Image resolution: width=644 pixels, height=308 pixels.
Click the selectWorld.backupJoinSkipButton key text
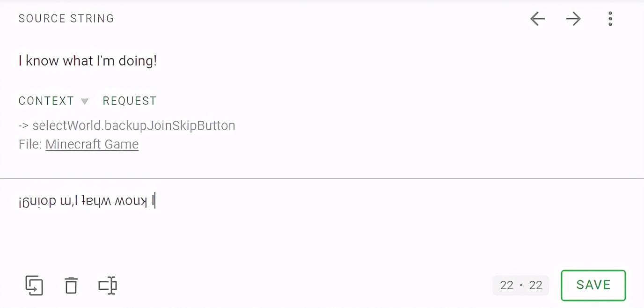coord(133,125)
